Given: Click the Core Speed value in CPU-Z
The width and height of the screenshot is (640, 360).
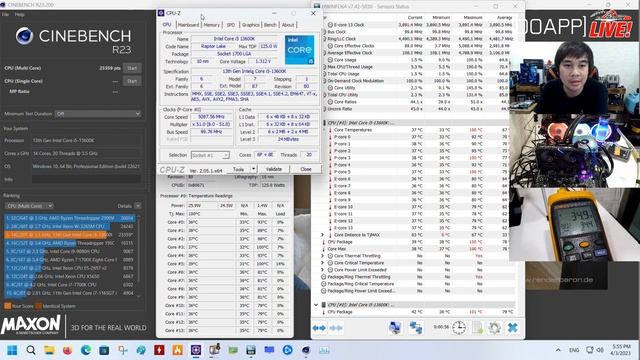Looking at the screenshot, I should click(211, 117).
